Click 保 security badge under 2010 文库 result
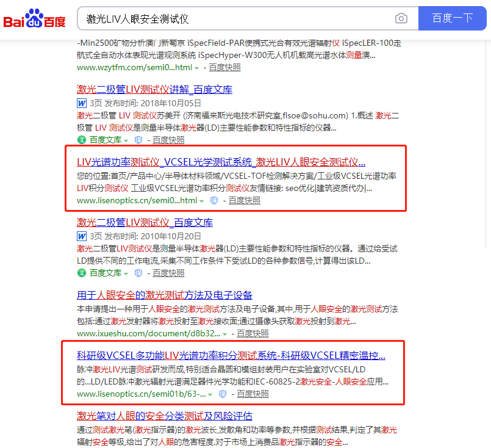 [138, 273]
